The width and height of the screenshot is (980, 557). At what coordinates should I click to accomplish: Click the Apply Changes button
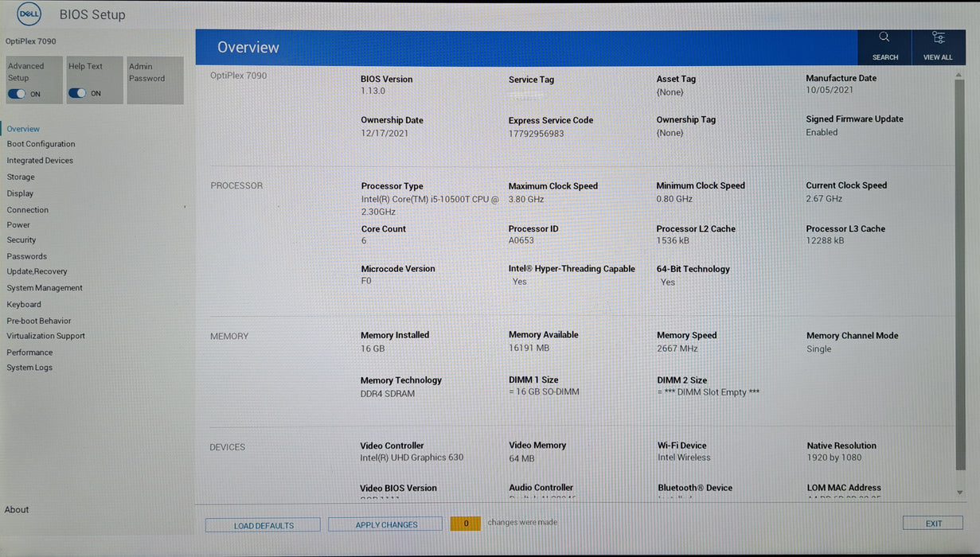coord(386,524)
